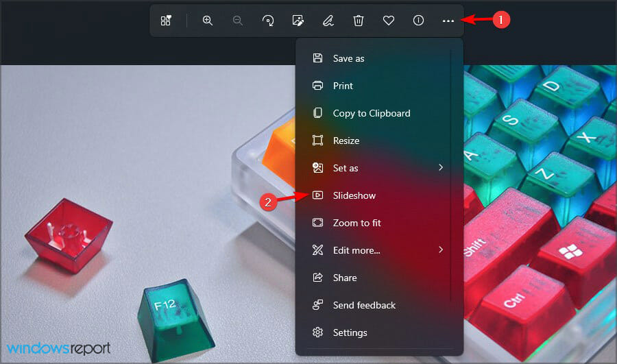
Task: Expand the Set as submenu chevron
Action: (x=441, y=168)
